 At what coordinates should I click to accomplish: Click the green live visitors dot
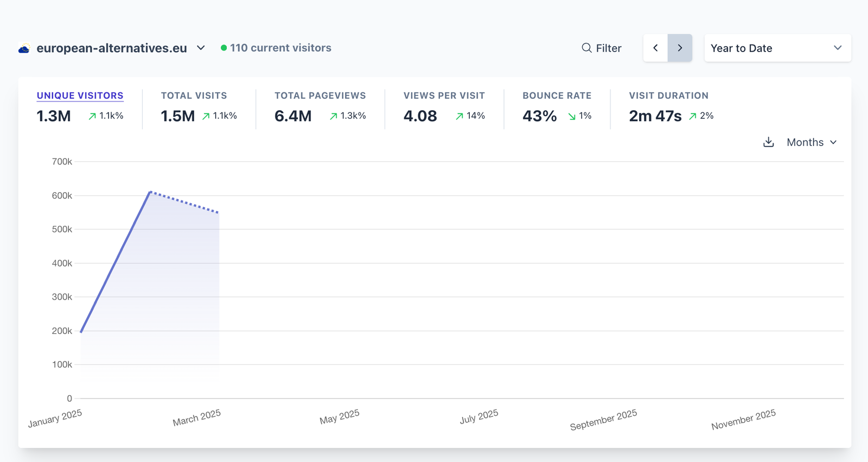coord(224,48)
